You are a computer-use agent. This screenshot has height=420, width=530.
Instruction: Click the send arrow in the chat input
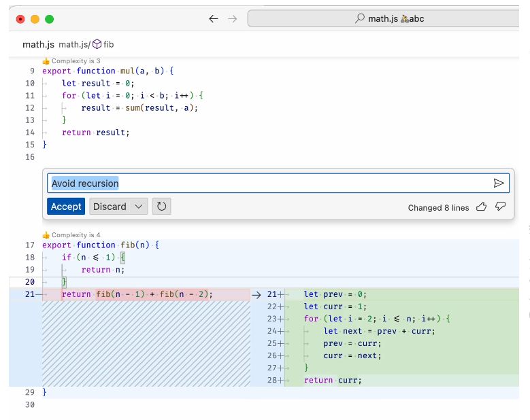(x=499, y=183)
